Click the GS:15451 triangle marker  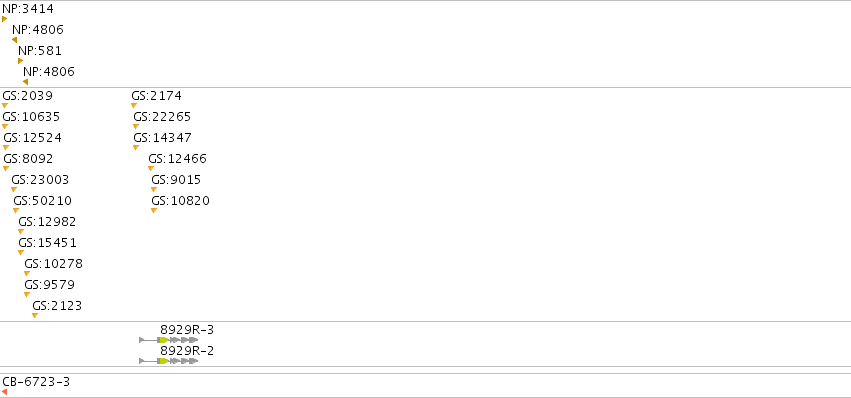click(21, 252)
